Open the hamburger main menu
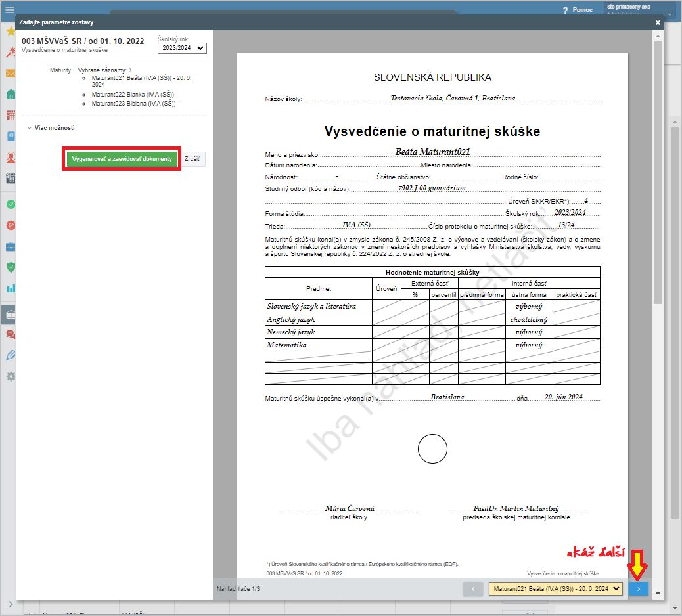 (x=9, y=10)
